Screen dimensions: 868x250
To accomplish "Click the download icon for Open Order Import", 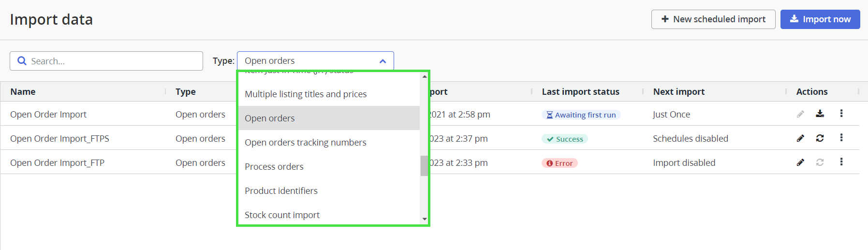I will click(820, 114).
